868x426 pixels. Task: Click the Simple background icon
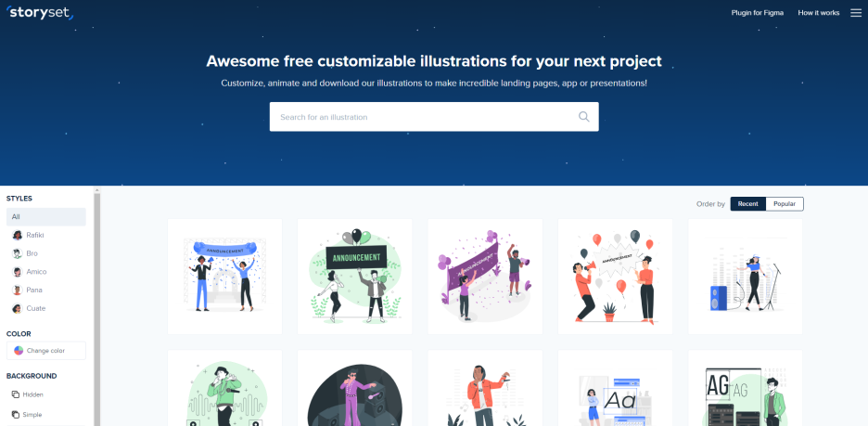point(16,414)
